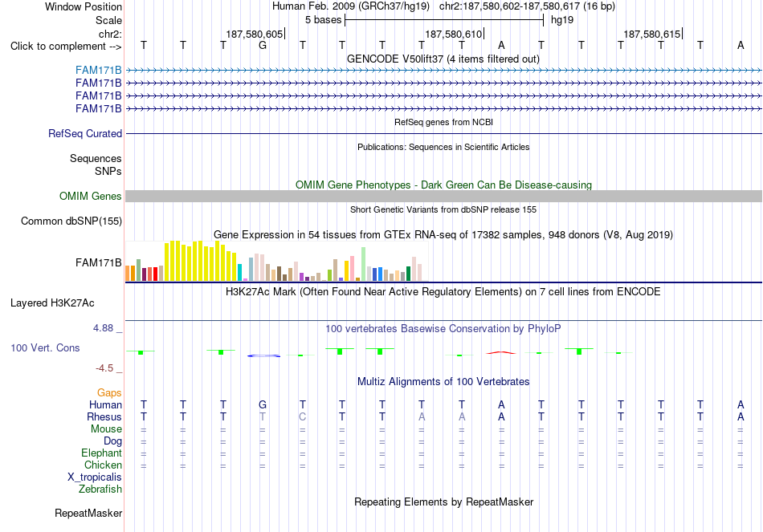Click the chr2:187,580,602-187,580,617 (16 bp) position text
763x532 pixels.
point(527,6)
